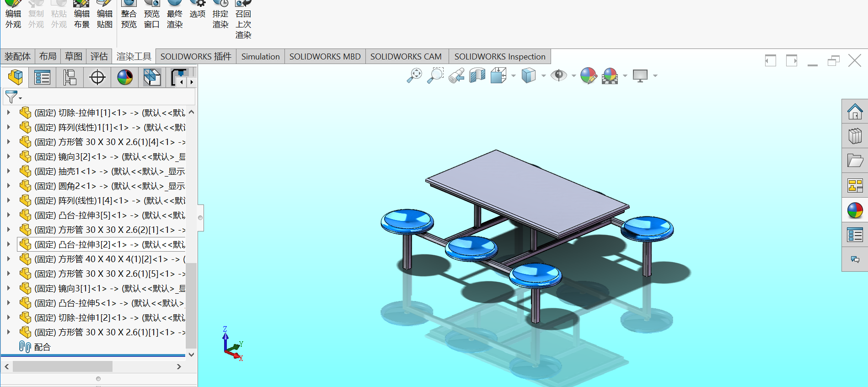Image resolution: width=868 pixels, height=387 pixels.
Task: Open Hide/Show Items dropdown arrow
Action: point(573,76)
